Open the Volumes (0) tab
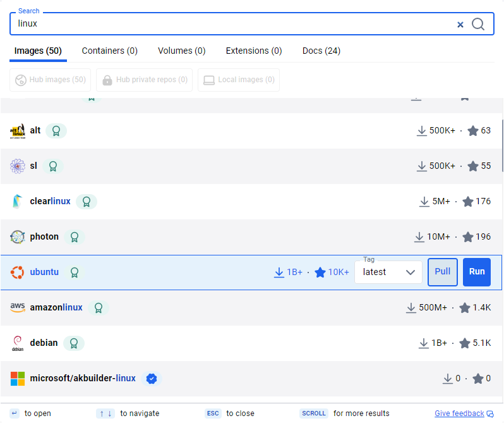The height and width of the screenshot is (423, 504). click(x=182, y=51)
